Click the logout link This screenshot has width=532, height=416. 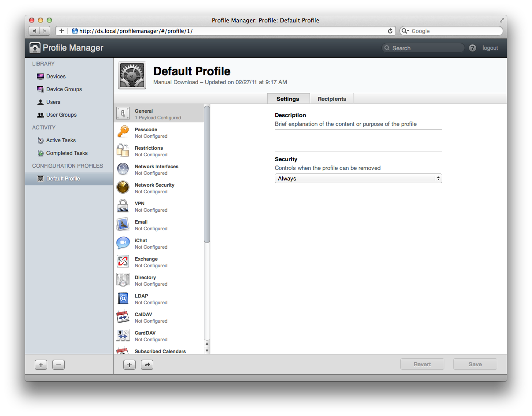pyautogui.click(x=490, y=48)
